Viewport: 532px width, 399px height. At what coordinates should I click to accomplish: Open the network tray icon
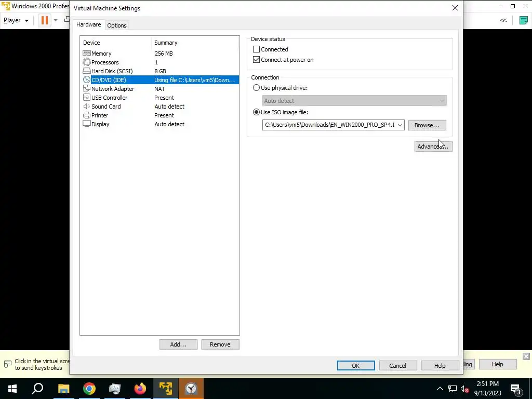(453, 389)
